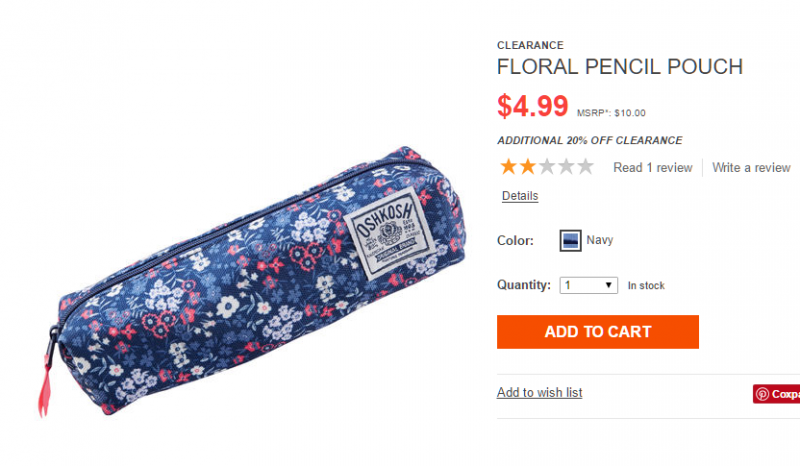
Task: Click the red Pinterest save button
Action: [x=777, y=394]
